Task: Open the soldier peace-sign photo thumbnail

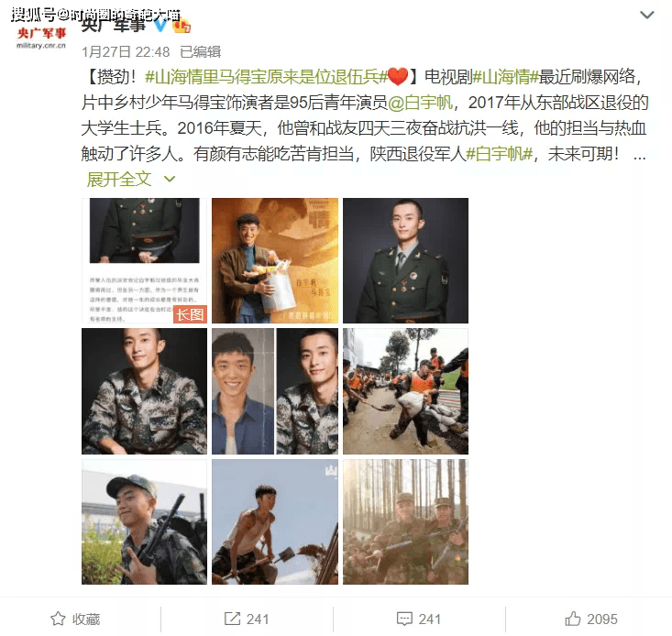Action: 145,522
